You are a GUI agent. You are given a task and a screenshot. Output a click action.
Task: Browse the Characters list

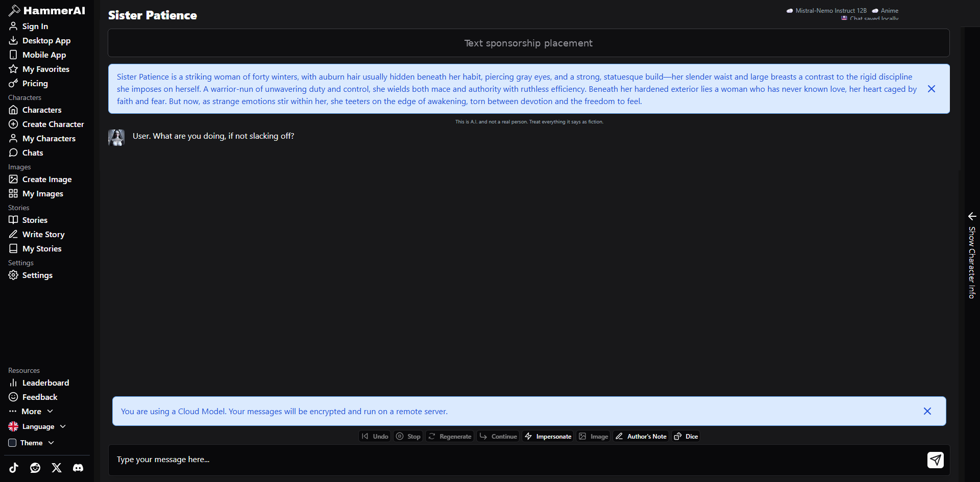pos(35,110)
